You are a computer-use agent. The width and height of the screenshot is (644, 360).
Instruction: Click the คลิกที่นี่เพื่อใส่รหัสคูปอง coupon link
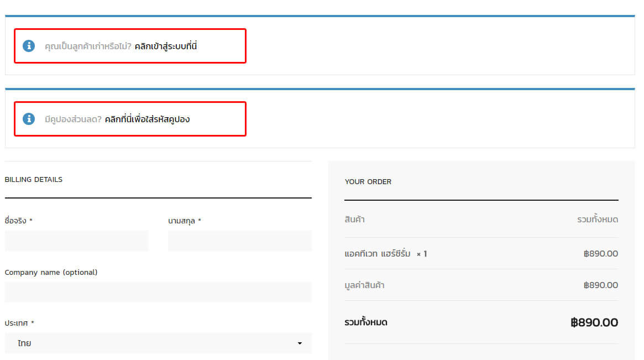[147, 119]
